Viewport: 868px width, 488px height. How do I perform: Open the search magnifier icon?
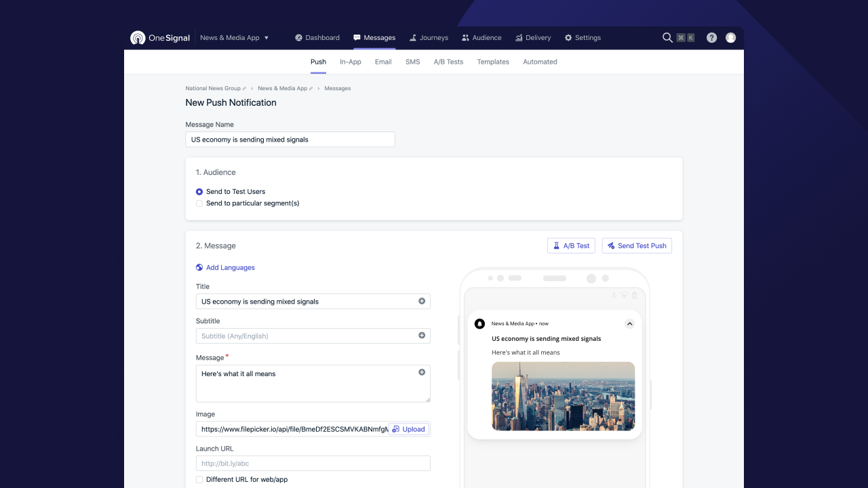point(667,38)
